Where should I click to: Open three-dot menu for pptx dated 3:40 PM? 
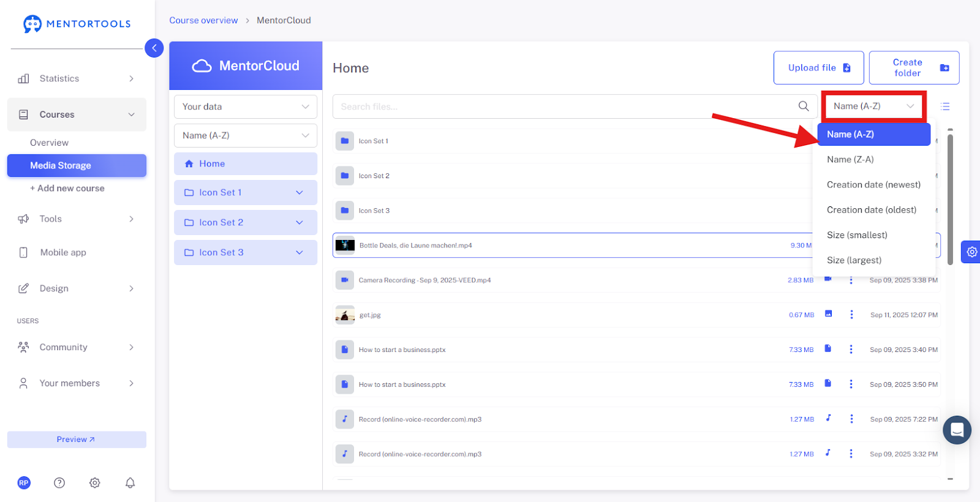pos(851,350)
